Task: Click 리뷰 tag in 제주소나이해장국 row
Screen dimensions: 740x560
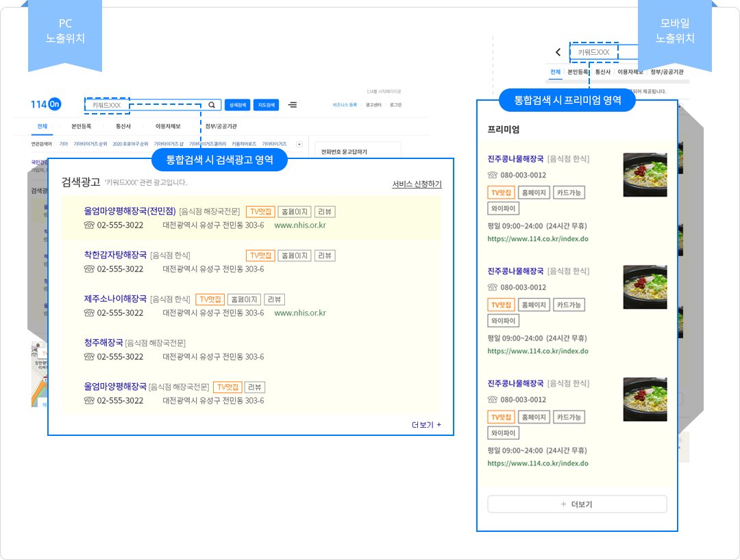Action: (274, 300)
